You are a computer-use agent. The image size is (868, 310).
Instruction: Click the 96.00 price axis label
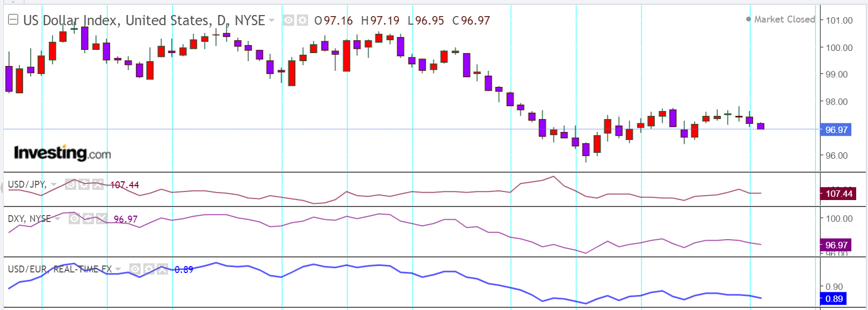point(837,156)
